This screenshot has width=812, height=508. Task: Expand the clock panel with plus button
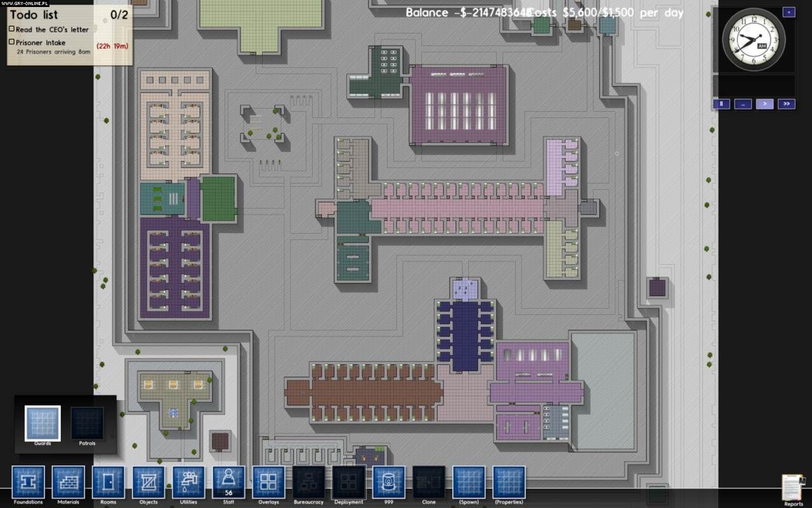tap(789, 12)
